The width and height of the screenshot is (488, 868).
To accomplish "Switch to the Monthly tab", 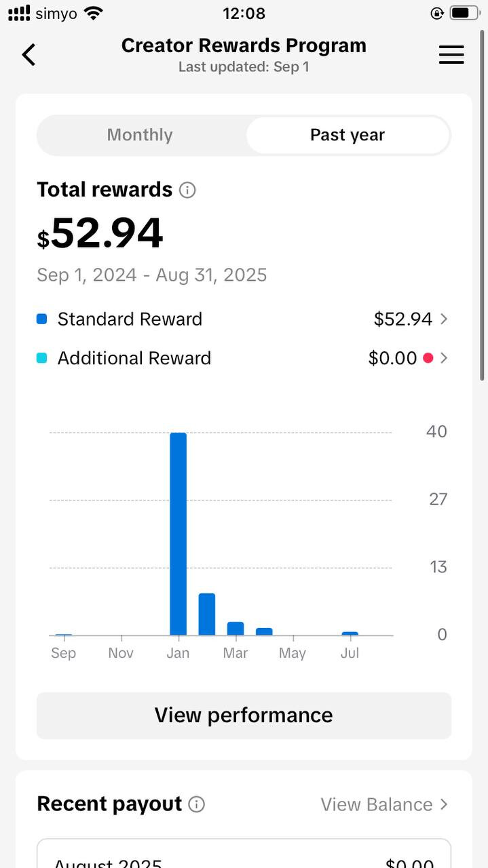I will coord(140,135).
